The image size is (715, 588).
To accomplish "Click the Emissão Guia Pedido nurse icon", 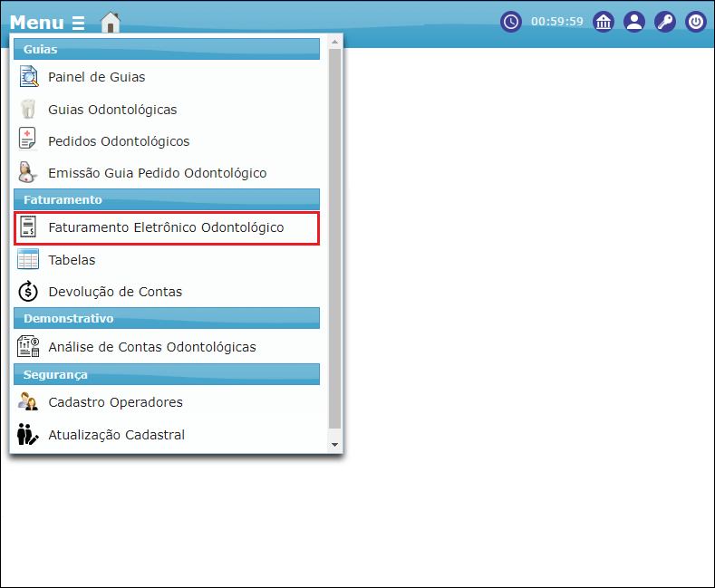I will (x=27, y=172).
